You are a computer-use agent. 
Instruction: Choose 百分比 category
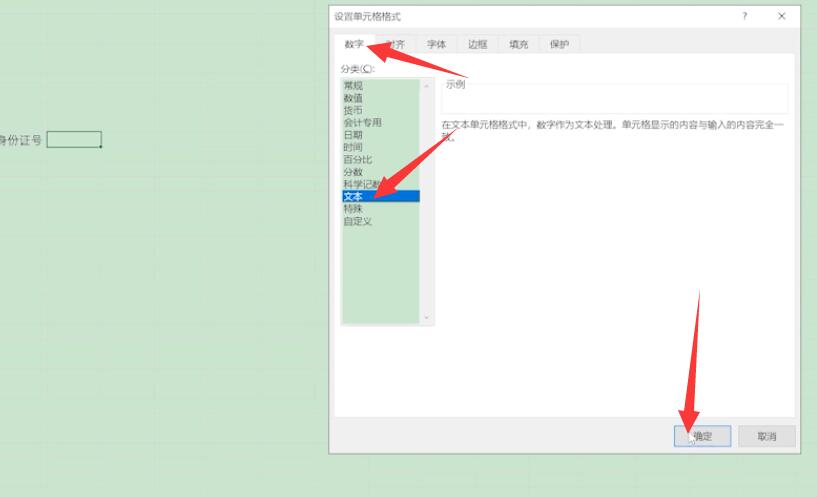pyautogui.click(x=381, y=159)
